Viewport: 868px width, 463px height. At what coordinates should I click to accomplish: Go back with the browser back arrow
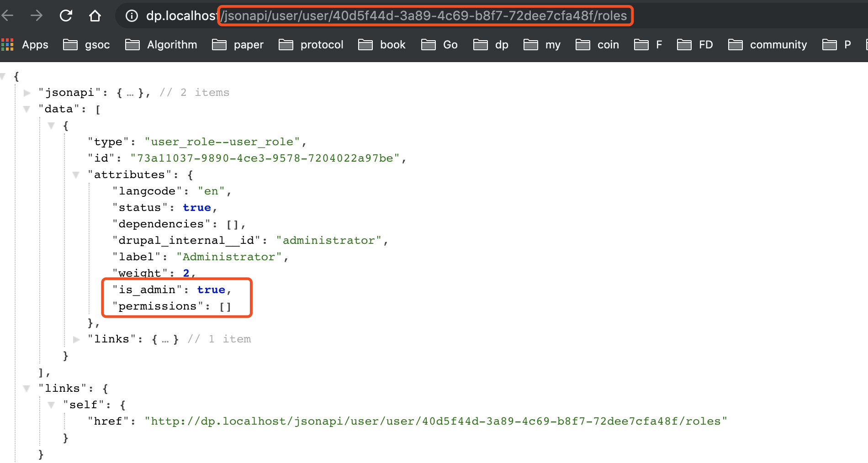(x=7, y=16)
